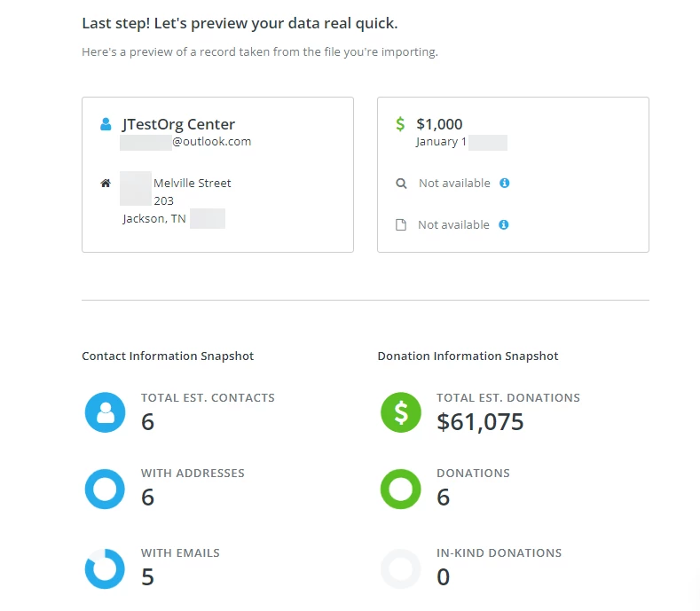
Task: Click the $1,000 donation amount
Action: pos(439,124)
